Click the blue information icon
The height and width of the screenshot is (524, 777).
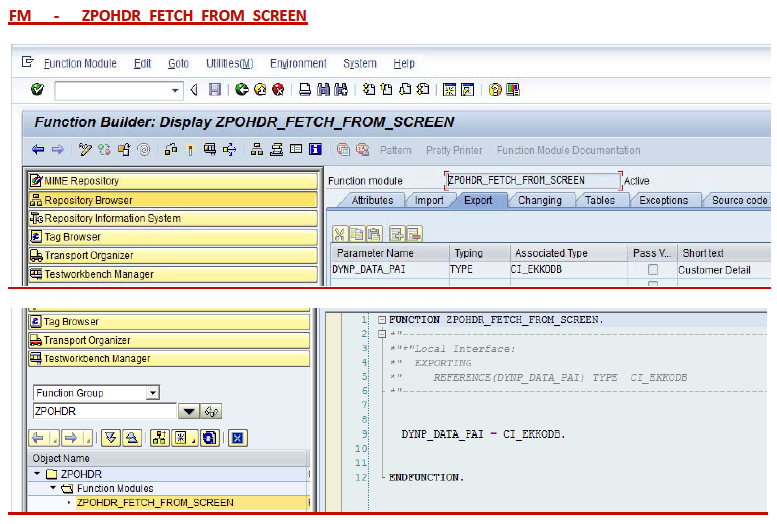tap(315, 149)
